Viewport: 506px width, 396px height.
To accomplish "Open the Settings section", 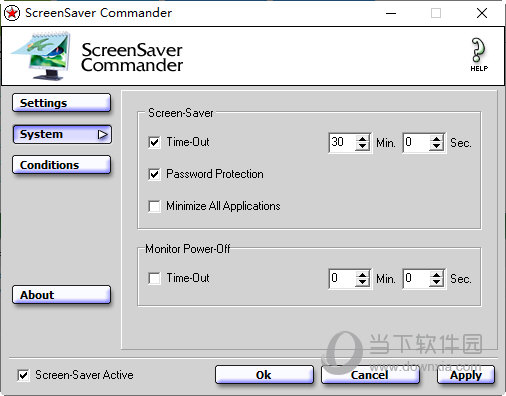I will [62, 103].
